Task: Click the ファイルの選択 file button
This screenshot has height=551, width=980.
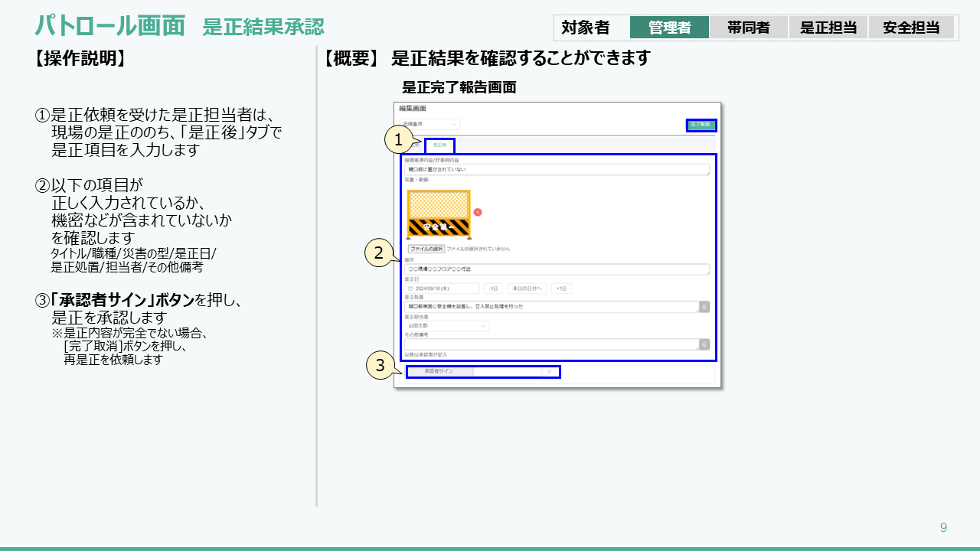Action: (x=426, y=249)
